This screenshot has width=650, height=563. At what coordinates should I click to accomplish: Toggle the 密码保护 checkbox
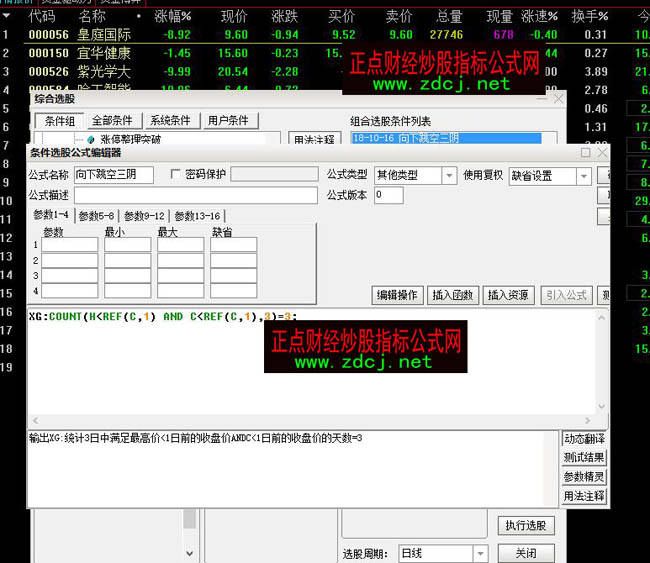click(177, 175)
